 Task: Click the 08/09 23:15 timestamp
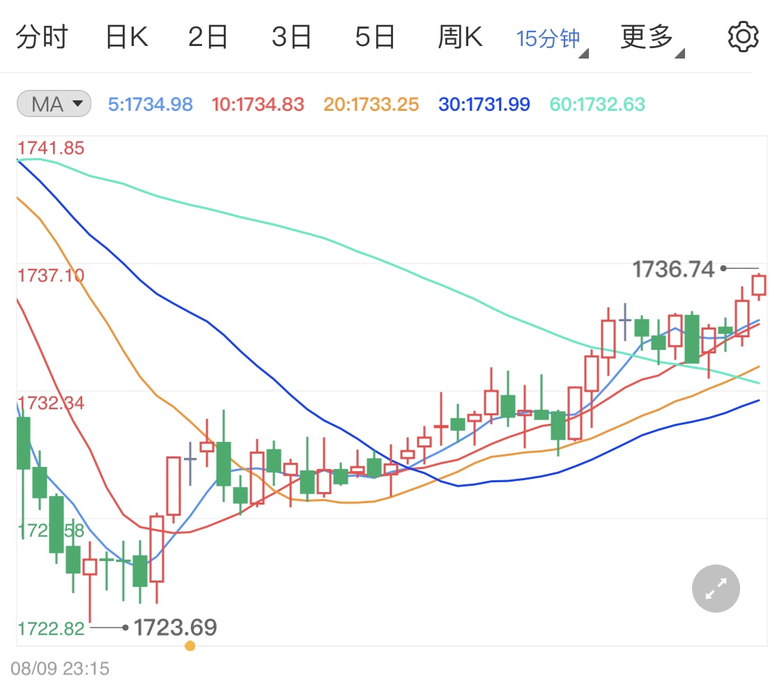[60, 668]
